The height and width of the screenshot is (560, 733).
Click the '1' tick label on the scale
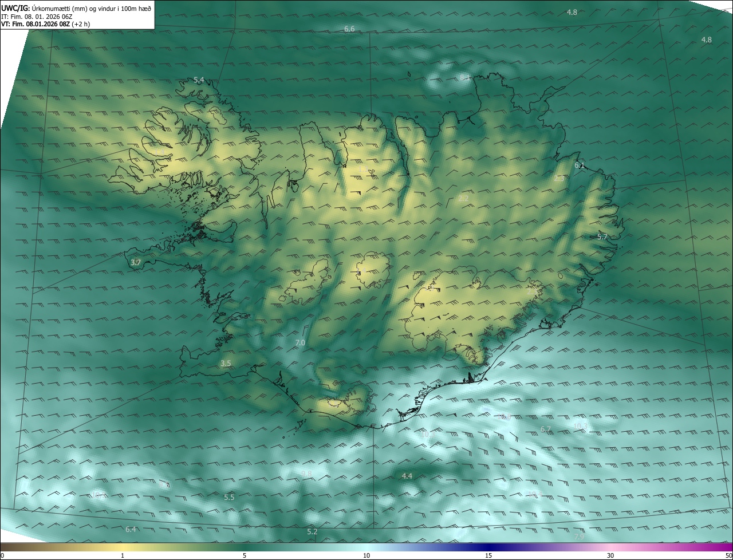[x=123, y=555]
